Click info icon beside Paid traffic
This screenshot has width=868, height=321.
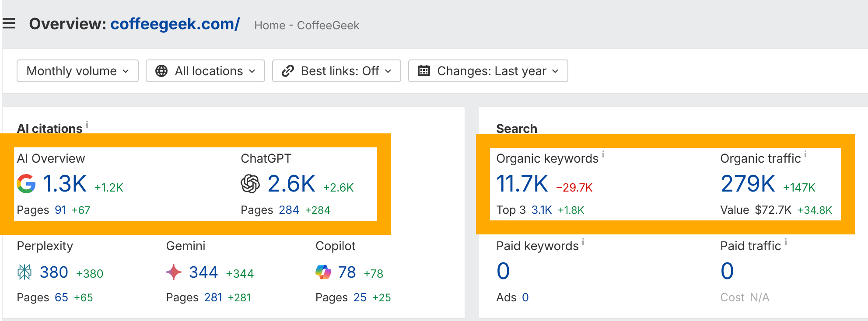click(786, 241)
